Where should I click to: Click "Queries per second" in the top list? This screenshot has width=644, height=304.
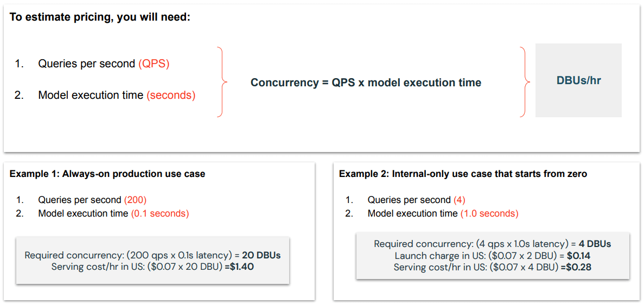coord(86,64)
